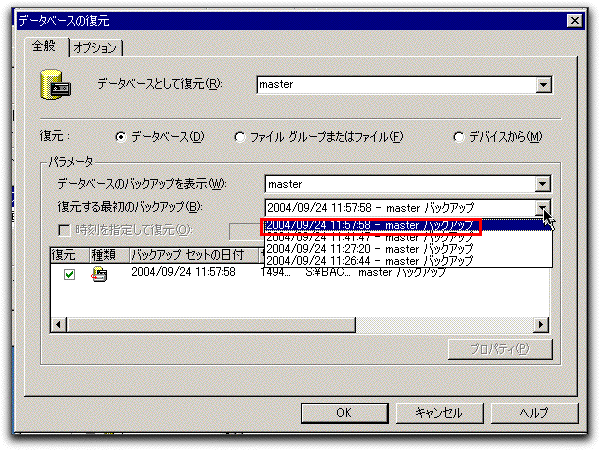Screen dimensions: 600x450
Task: Collapse the 復元する最初のバックアップ dropdown arrow
Action: 542,208
